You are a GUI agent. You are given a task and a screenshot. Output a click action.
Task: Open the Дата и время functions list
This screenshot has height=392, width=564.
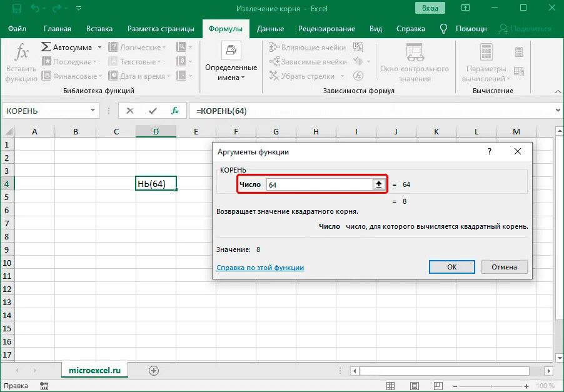click(139, 76)
